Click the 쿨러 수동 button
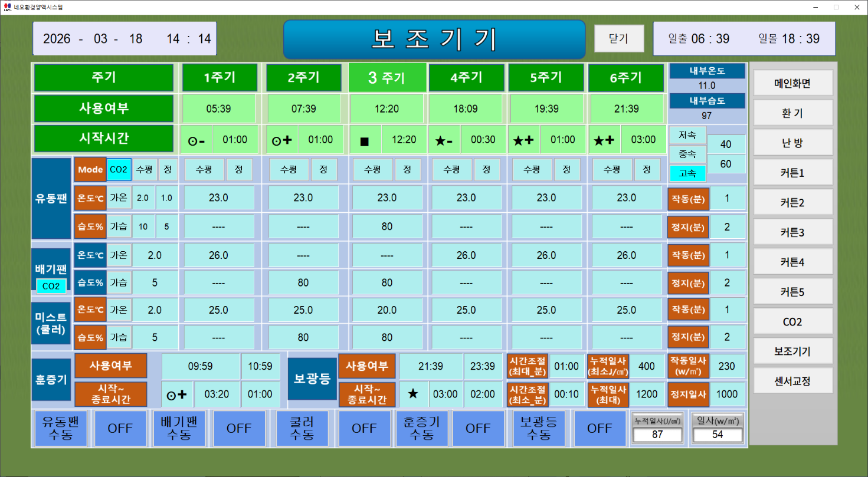Image resolution: width=868 pixels, height=477 pixels. tap(303, 429)
